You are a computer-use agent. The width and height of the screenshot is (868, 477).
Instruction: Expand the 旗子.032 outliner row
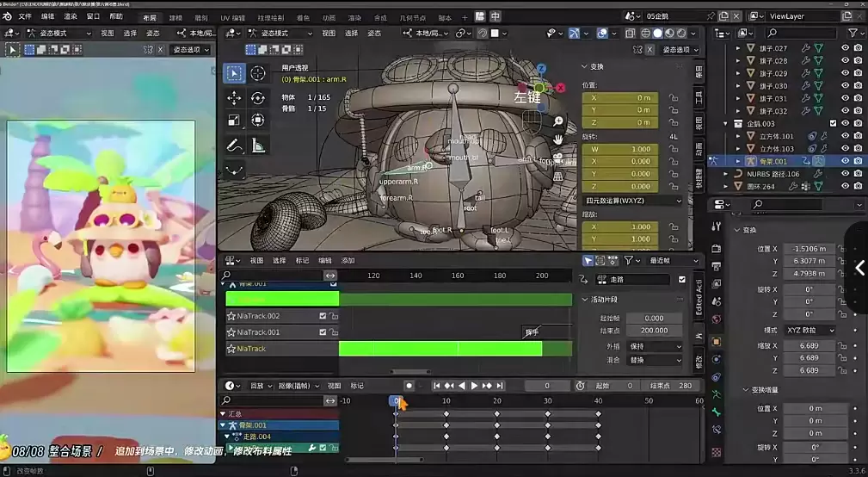[x=738, y=111]
